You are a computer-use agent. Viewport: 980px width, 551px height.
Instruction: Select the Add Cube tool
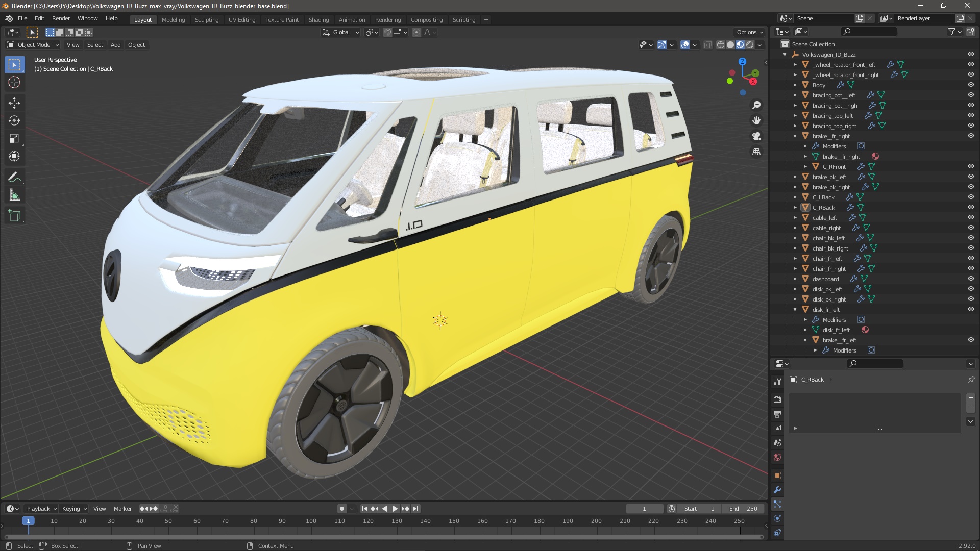(x=14, y=216)
